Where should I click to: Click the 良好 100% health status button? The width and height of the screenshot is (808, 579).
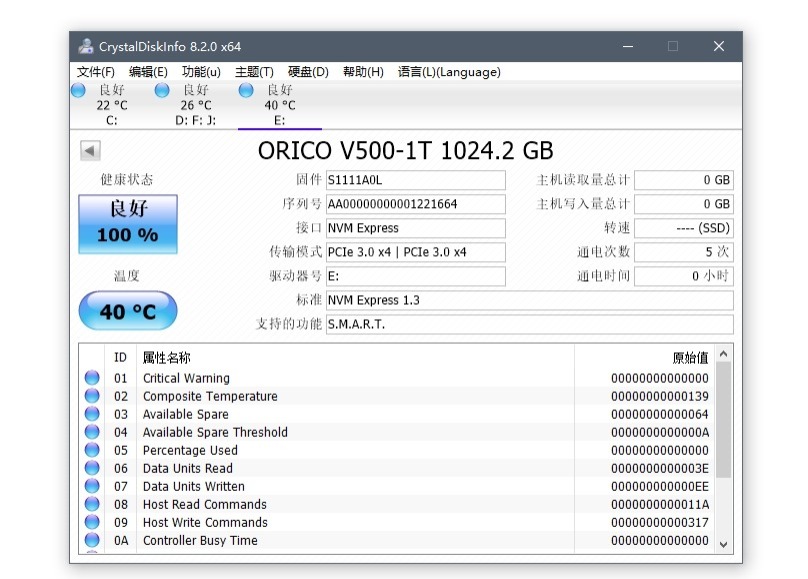pyautogui.click(x=128, y=224)
